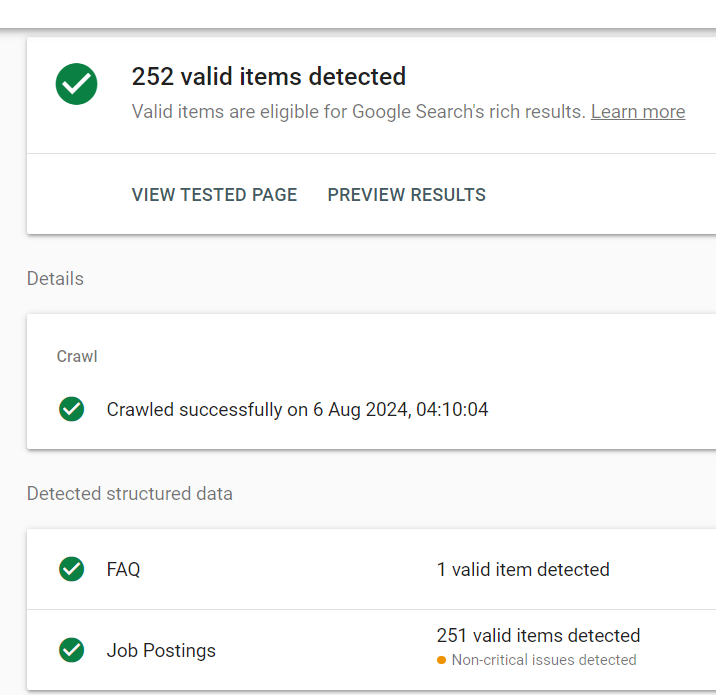Select the '1 valid item detected' text

click(x=523, y=569)
